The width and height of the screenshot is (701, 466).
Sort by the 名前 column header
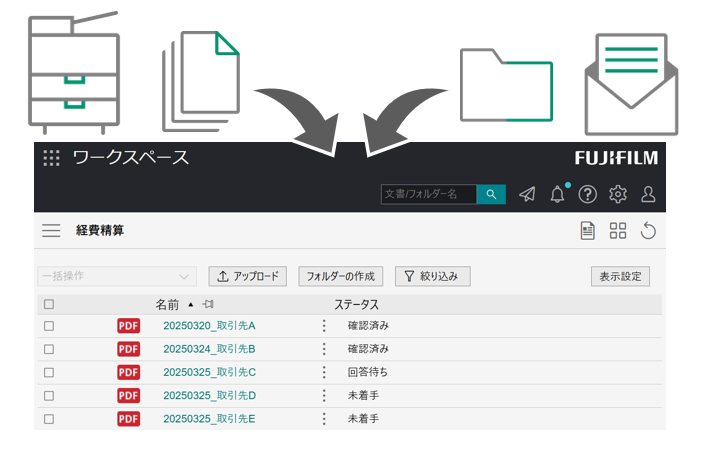coord(167,305)
